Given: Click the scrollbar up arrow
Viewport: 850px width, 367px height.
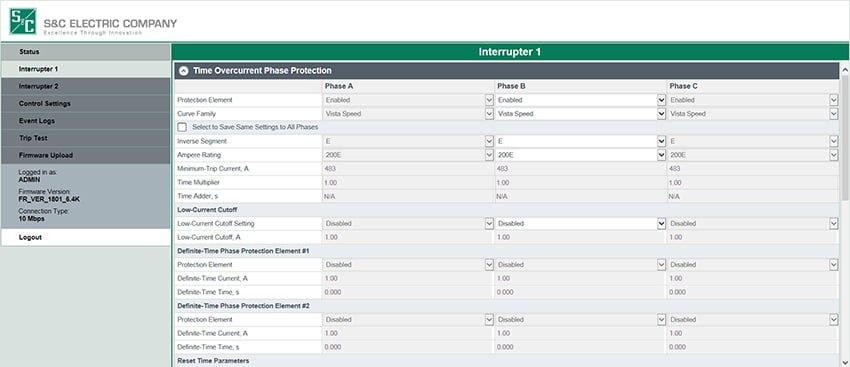Looking at the screenshot, I should pyautogui.click(x=844, y=70).
